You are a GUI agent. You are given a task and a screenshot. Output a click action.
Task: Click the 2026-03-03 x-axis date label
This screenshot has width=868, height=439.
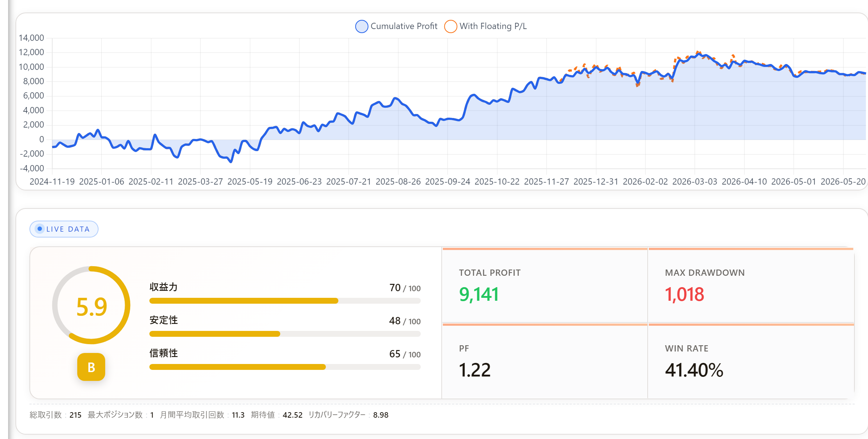pos(695,182)
